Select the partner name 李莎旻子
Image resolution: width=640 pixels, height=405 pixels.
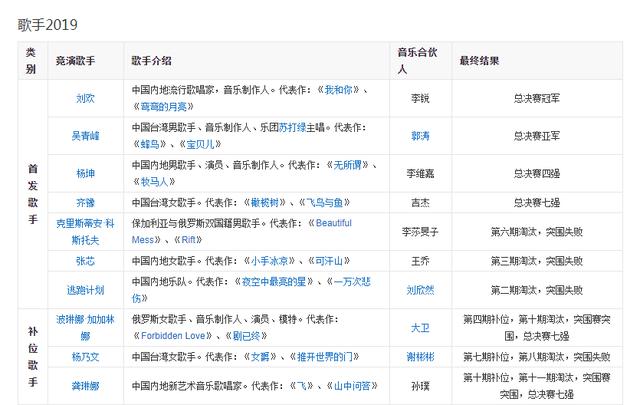[420, 232]
